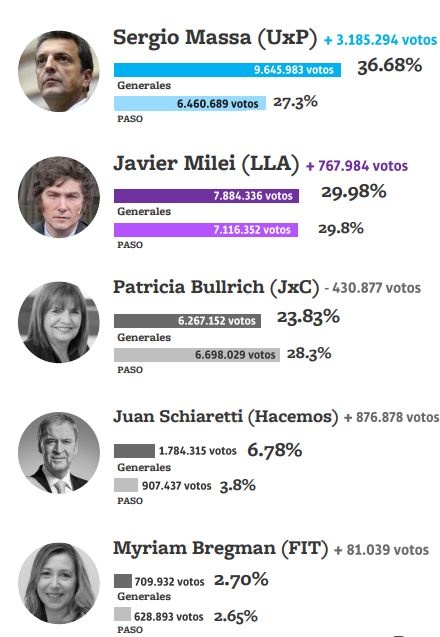Click Bregman's dark gray Generales swatch
This screenshot has width=440, height=637.
click(123, 581)
